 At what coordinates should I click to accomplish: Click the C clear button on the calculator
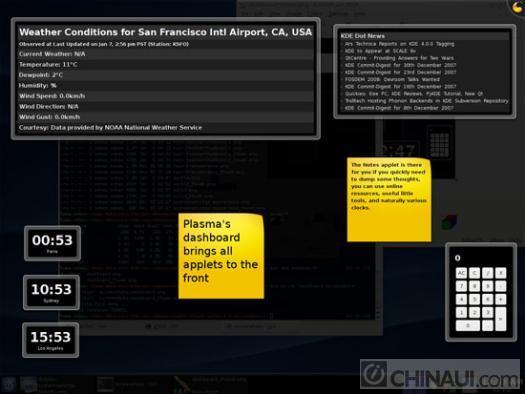click(x=474, y=273)
